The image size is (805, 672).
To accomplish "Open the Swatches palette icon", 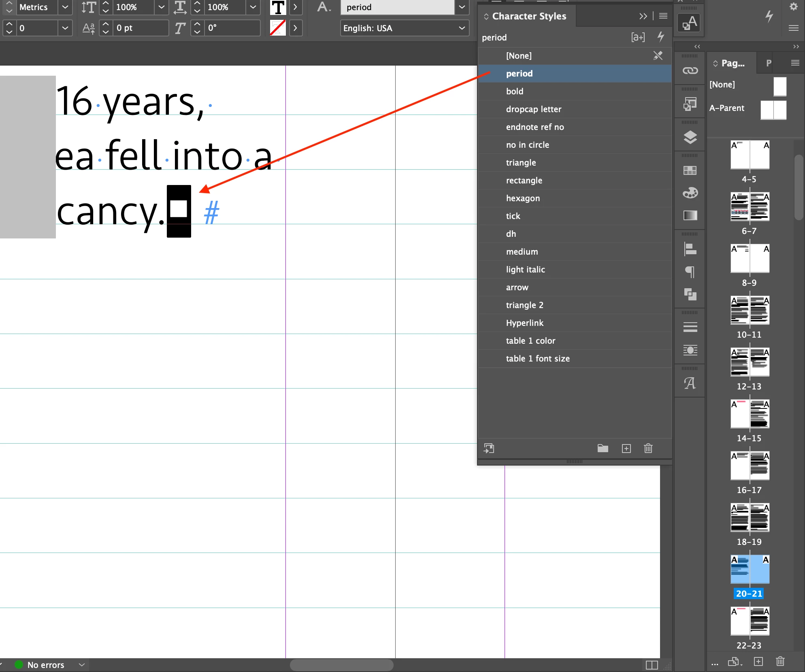I will click(x=690, y=193).
